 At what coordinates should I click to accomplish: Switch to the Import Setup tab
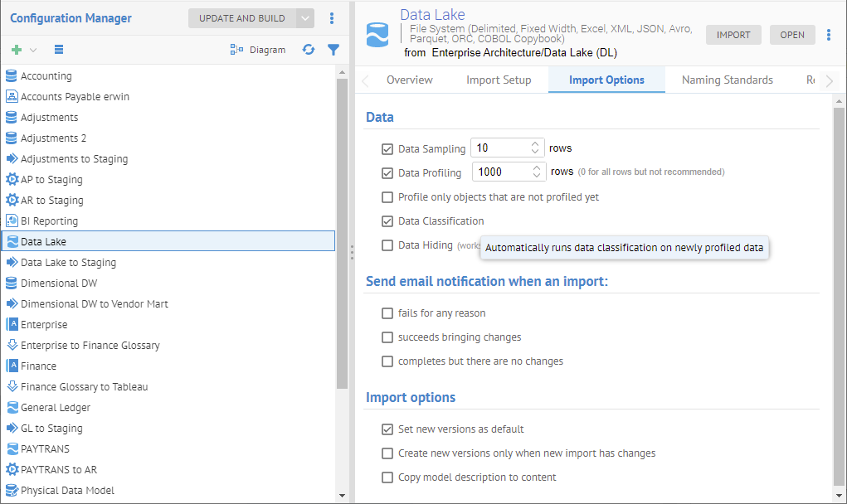coord(499,80)
